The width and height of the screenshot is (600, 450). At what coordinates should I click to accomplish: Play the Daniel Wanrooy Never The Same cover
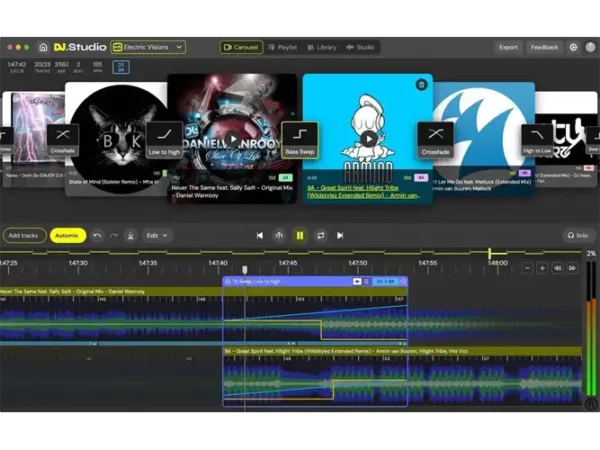pos(233,139)
